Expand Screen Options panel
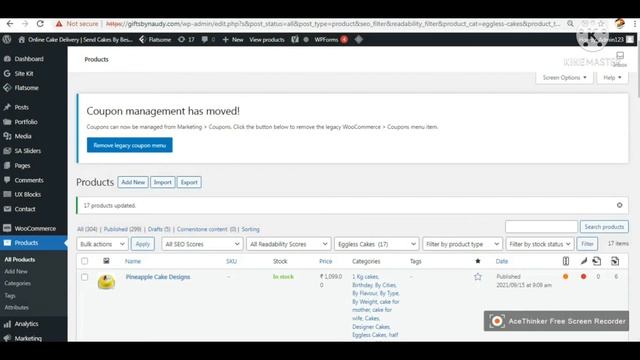The width and height of the screenshot is (640, 360). click(564, 78)
